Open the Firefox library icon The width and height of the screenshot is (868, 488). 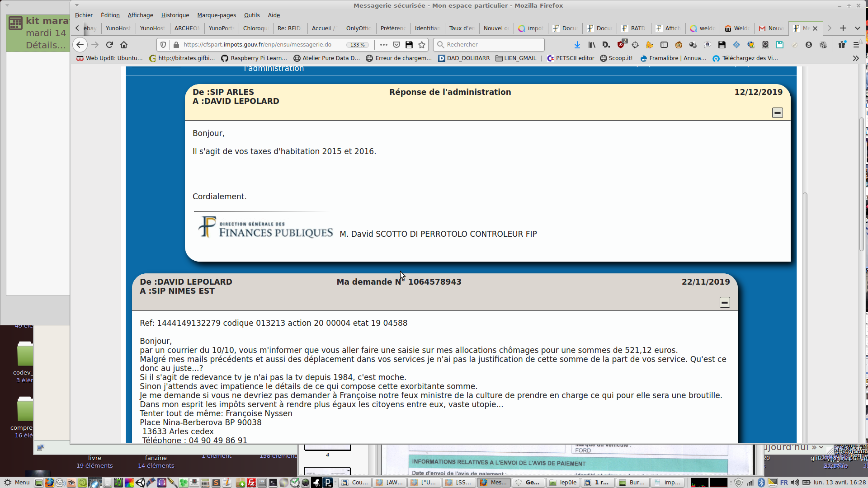[x=591, y=45]
